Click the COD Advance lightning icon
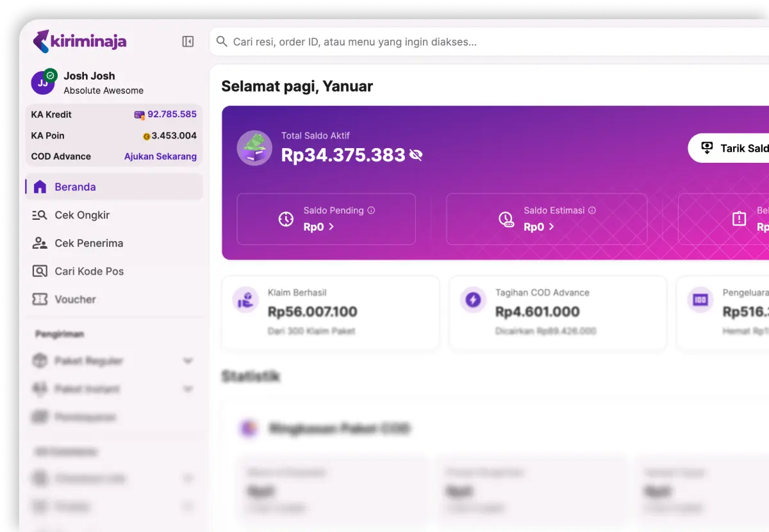This screenshot has width=769, height=532. (473, 299)
